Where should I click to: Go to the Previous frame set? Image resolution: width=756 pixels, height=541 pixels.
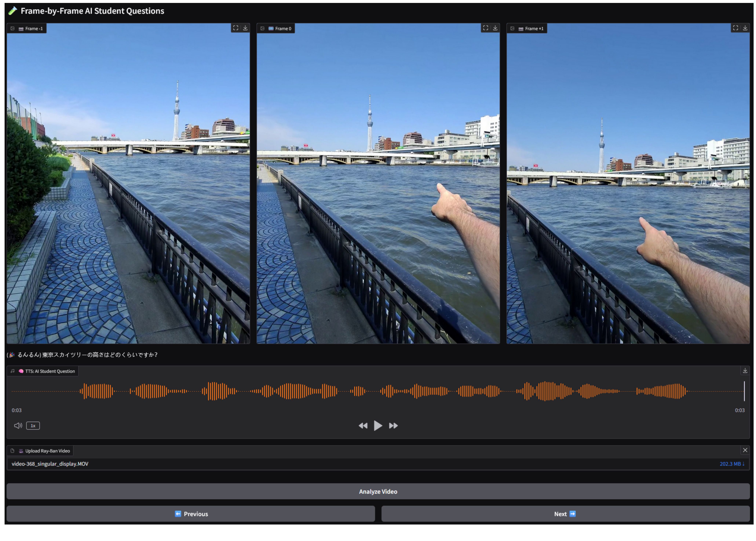(191, 514)
